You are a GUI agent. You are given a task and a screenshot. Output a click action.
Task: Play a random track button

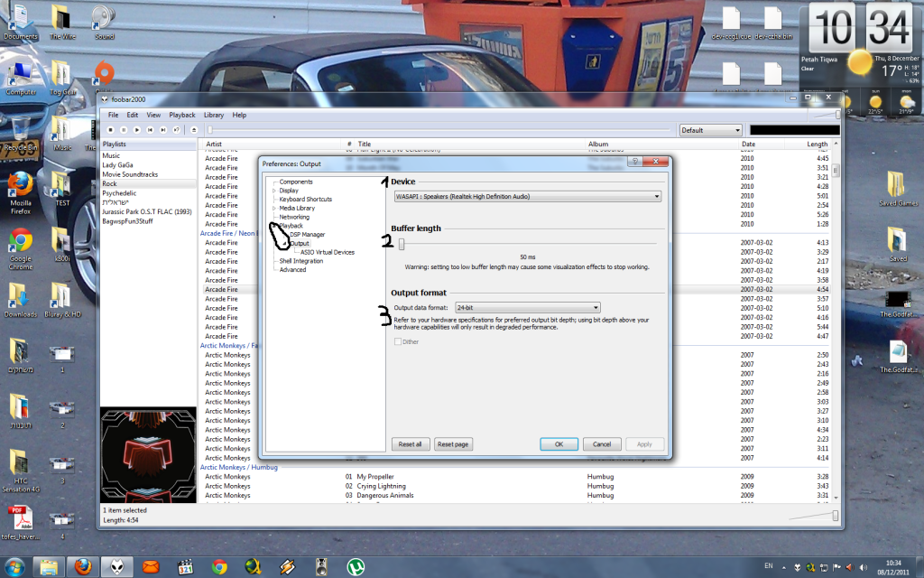[x=176, y=130]
